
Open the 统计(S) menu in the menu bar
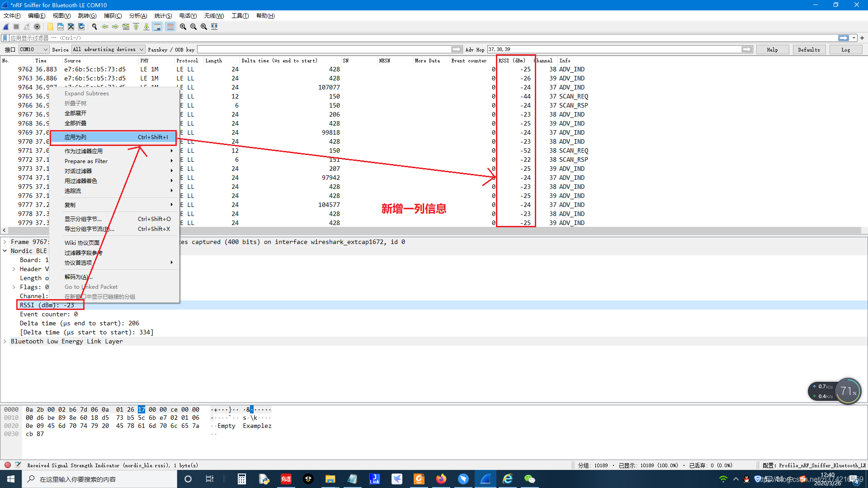(x=163, y=16)
